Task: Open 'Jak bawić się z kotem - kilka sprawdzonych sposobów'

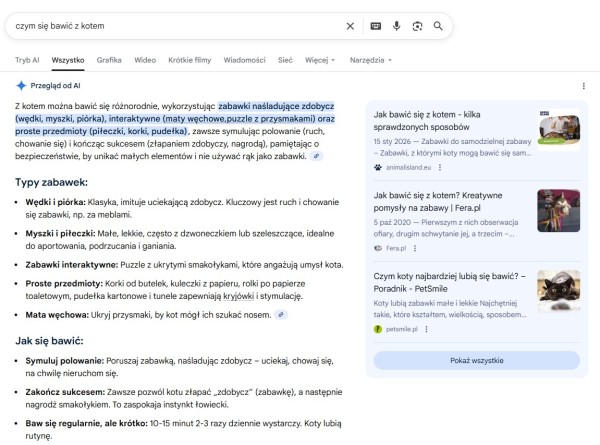Action: tap(427, 121)
